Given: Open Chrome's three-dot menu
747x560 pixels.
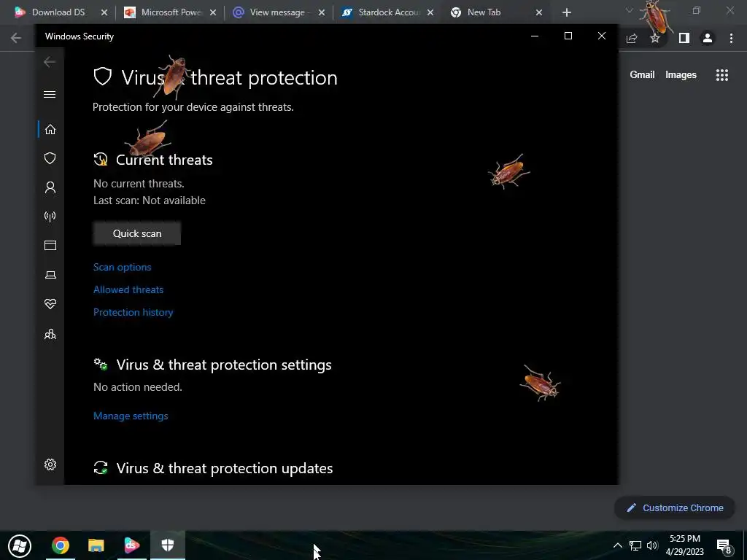Looking at the screenshot, I should coord(731,38).
